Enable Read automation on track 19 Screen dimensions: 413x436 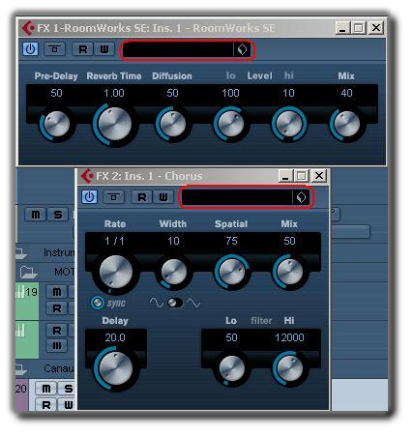coord(57,309)
